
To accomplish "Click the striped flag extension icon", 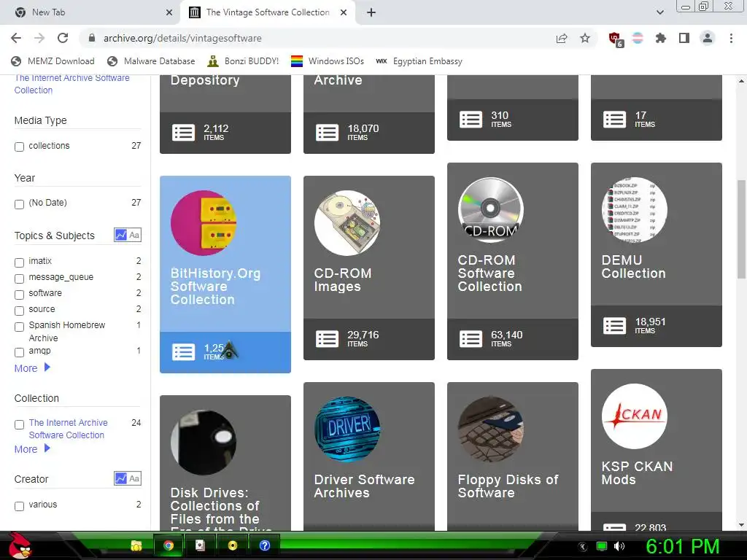I will point(638,38).
